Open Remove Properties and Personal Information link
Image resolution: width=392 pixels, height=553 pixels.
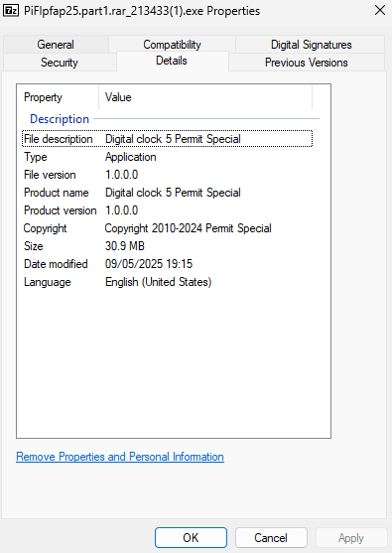(120, 457)
